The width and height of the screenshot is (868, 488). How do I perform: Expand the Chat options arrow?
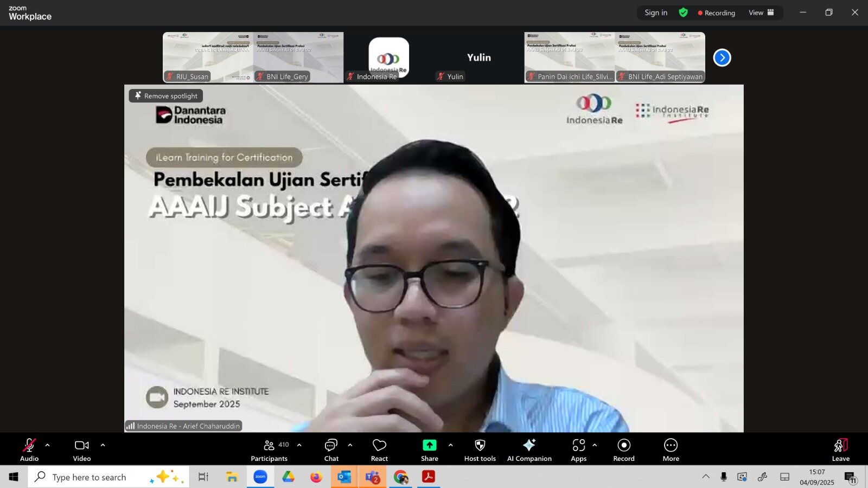pyautogui.click(x=350, y=445)
